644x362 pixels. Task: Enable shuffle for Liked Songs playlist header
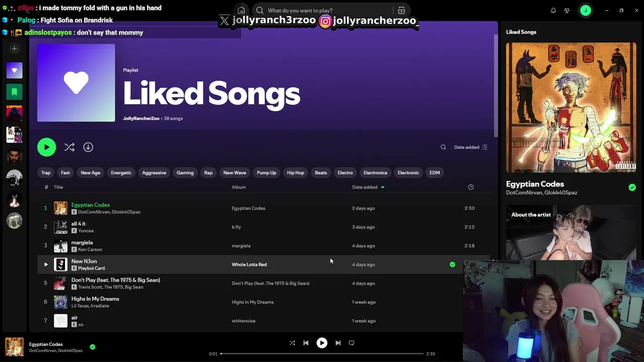69,147
